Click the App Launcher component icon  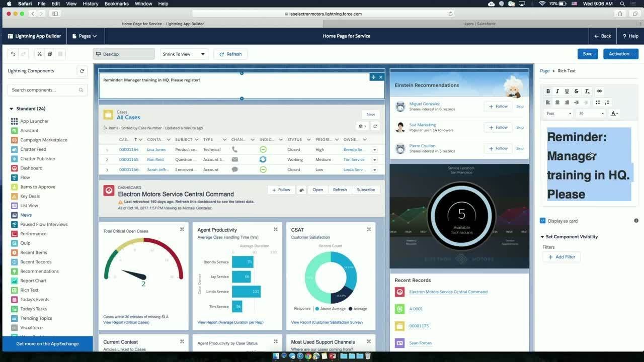point(14,121)
